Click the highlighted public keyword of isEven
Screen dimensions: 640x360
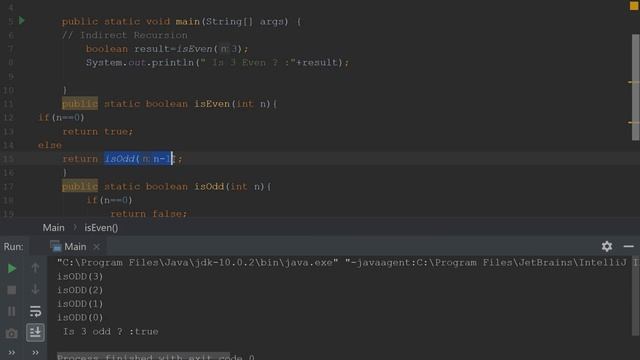click(x=80, y=104)
